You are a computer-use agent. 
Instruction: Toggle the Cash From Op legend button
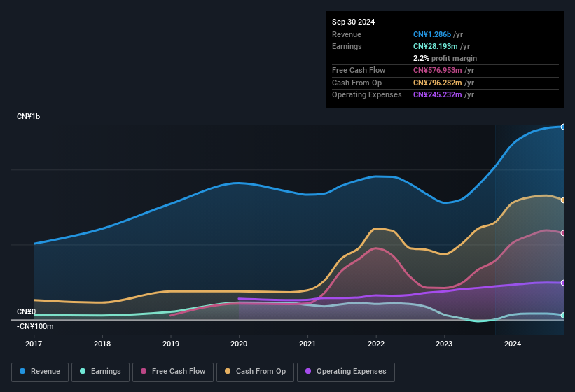click(x=255, y=372)
